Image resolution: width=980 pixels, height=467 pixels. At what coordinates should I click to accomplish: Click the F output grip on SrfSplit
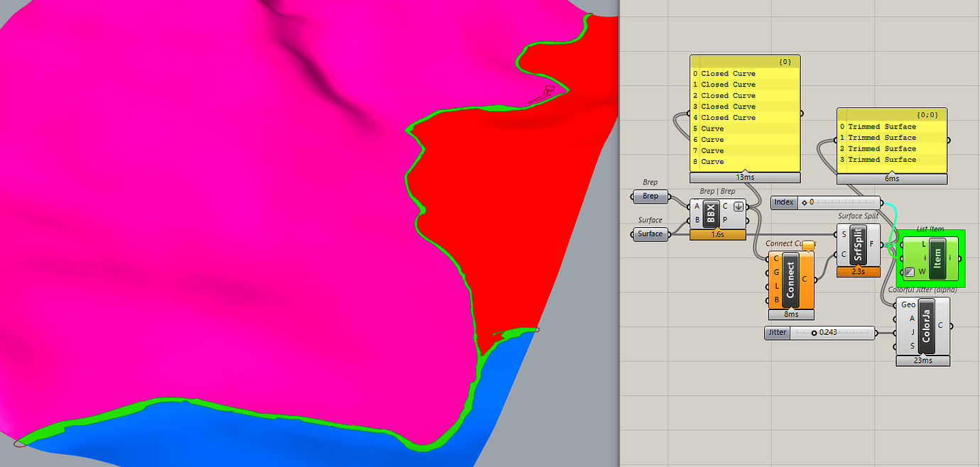pyautogui.click(x=881, y=245)
